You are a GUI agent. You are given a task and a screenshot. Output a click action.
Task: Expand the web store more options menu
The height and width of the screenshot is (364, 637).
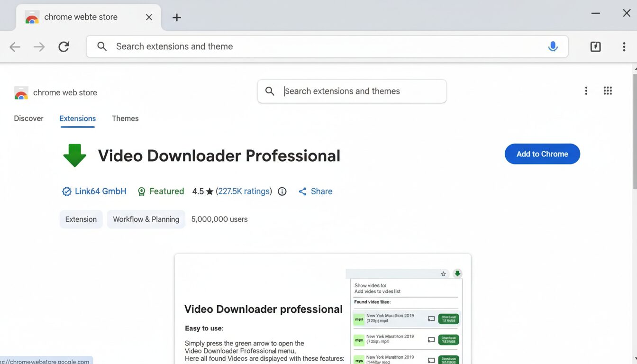pyautogui.click(x=586, y=91)
